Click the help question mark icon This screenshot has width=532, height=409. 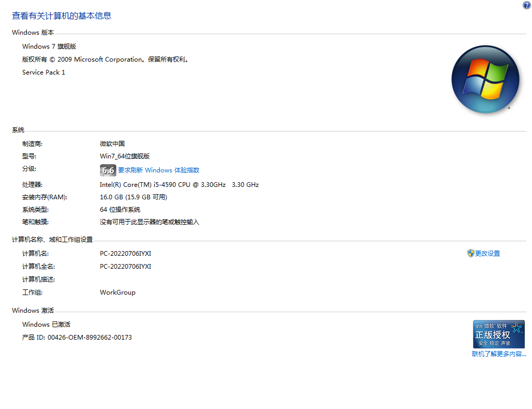tap(527, 5)
